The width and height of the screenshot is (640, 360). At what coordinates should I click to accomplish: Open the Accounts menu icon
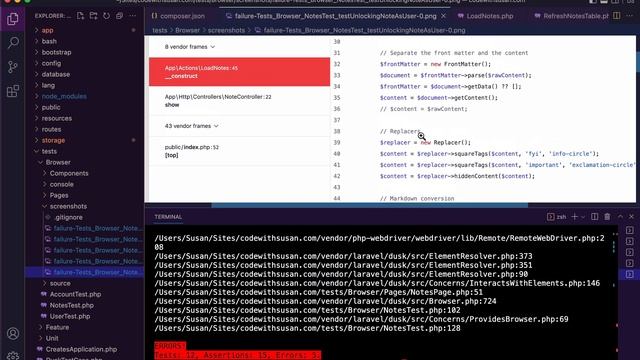click(13, 333)
